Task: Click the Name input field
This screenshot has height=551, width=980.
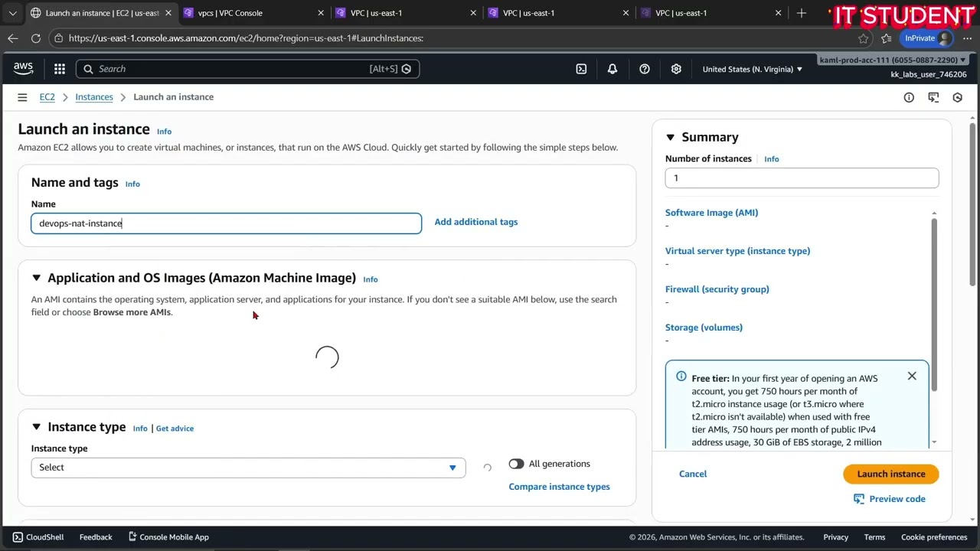Action: click(226, 223)
